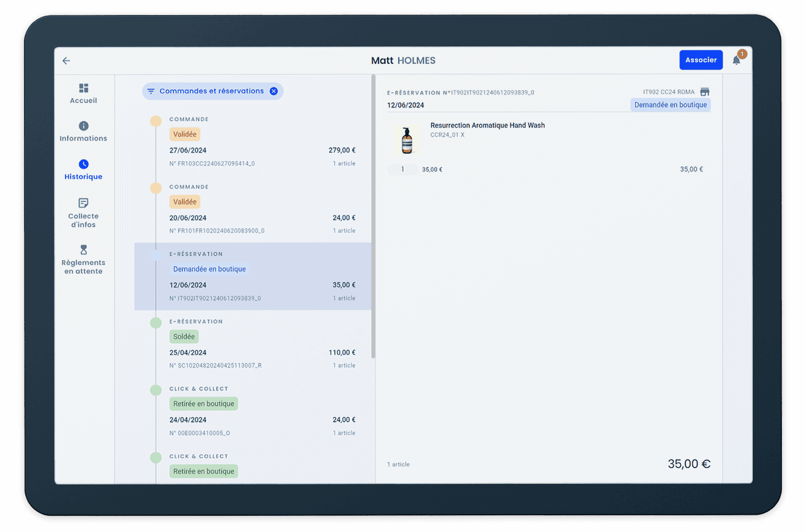806x532 pixels.
Task: Open the Informations section icon
Action: [83, 126]
